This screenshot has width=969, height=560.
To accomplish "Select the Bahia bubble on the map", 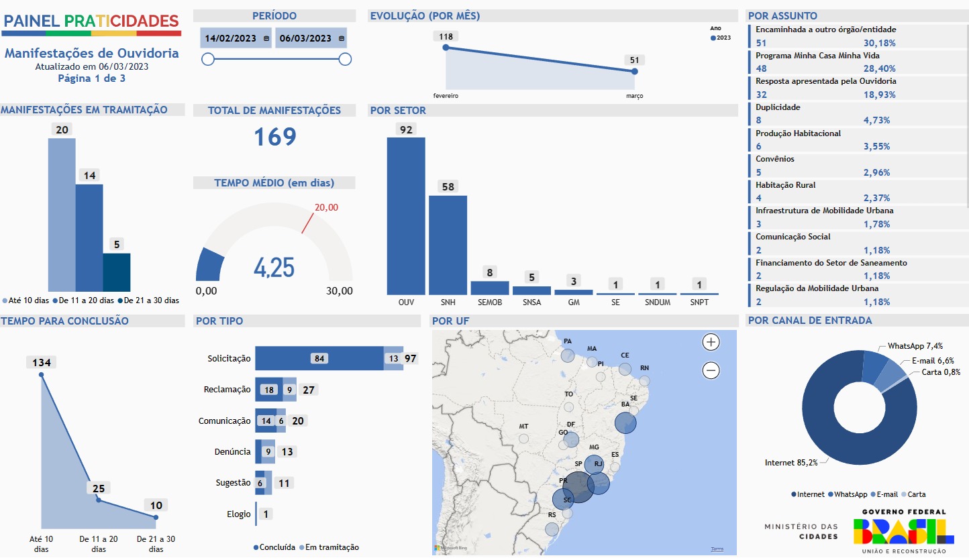I will coord(625,423).
